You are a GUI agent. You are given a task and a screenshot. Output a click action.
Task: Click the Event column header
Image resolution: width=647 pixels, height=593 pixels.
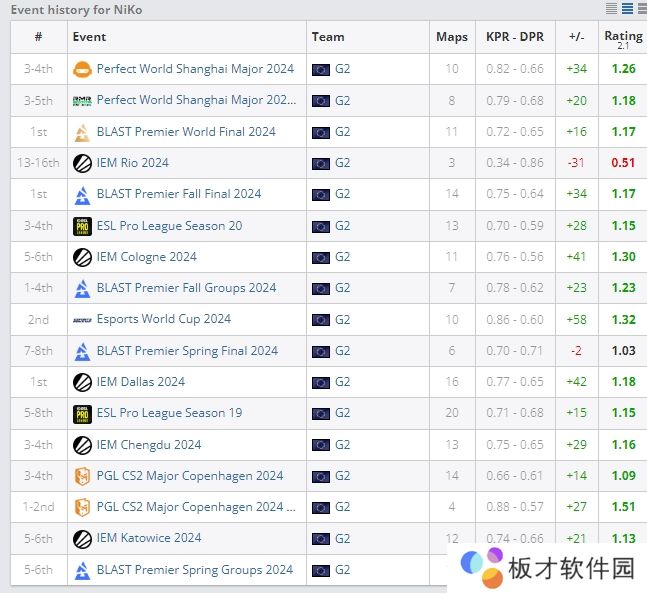[89, 37]
